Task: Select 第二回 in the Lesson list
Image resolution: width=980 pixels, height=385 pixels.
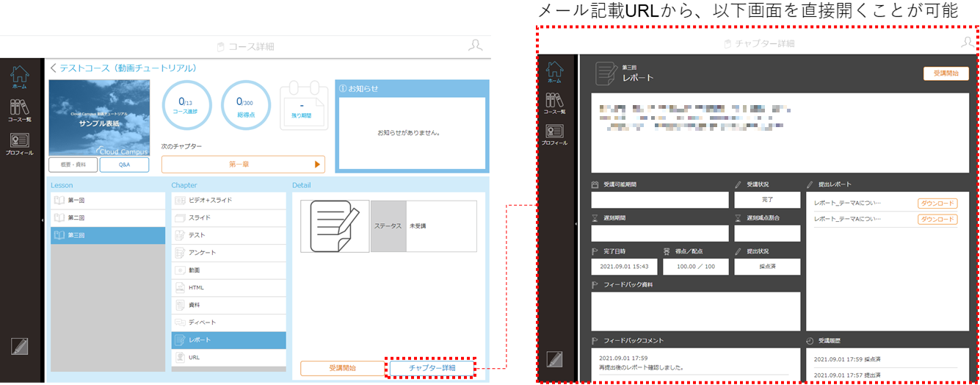Action: tap(108, 217)
